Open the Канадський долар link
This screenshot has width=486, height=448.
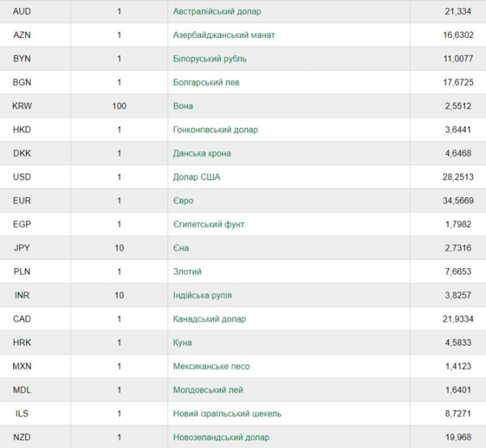point(209,319)
